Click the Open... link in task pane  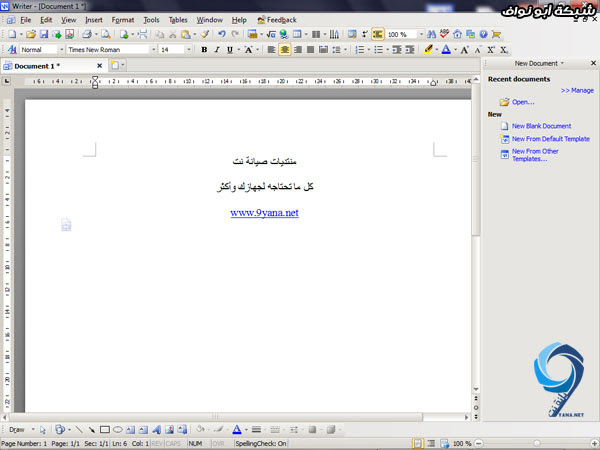click(x=523, y=102)
